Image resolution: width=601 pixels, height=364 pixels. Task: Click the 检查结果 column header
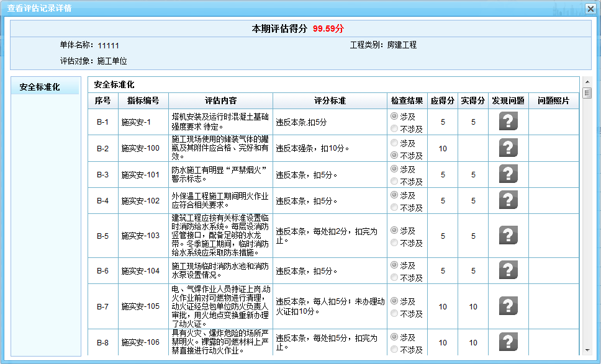[407, 100]
